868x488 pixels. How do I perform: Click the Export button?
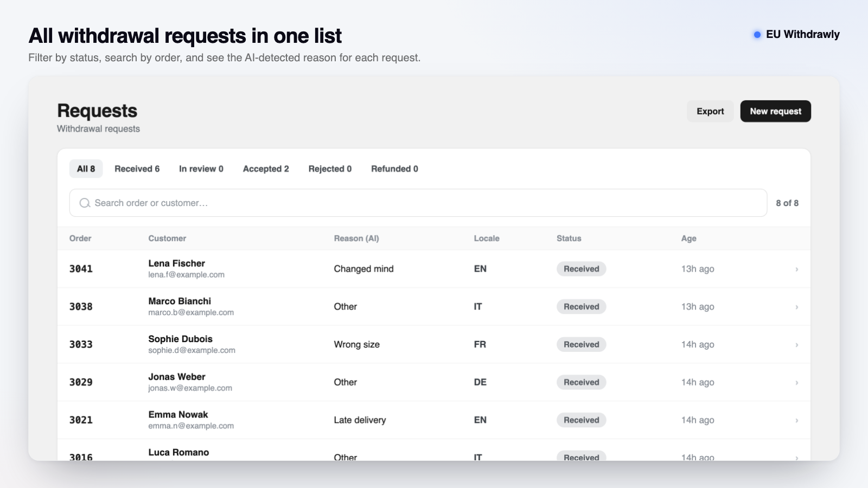click(710, 111)
